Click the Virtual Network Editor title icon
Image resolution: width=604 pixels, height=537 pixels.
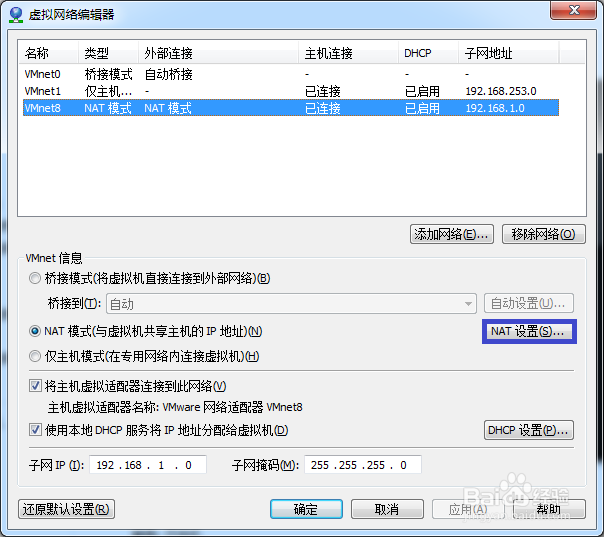tap(16, 15)
